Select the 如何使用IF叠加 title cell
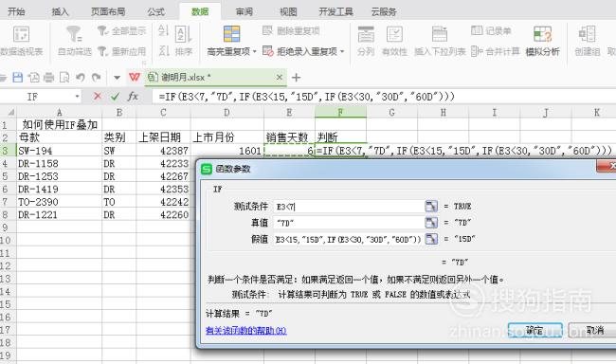Screen dimensions: 616x364 60,125
